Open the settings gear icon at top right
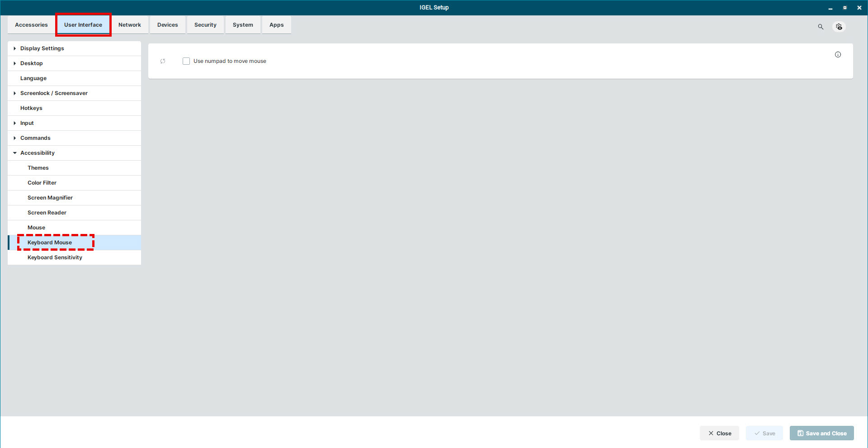The height and width of the screenshot is (448, 868). tap(839, 27)
